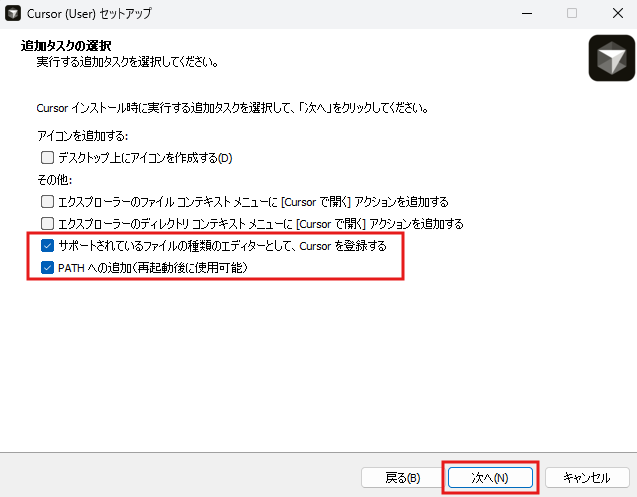The image size is (637, 497).
Task: Click the アイコンを追加する: group label
Action: pos(82,136)
